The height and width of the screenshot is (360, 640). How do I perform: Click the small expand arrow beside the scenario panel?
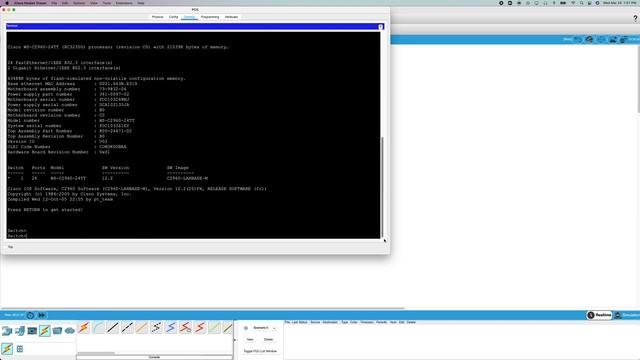click(x=235, y=340)
